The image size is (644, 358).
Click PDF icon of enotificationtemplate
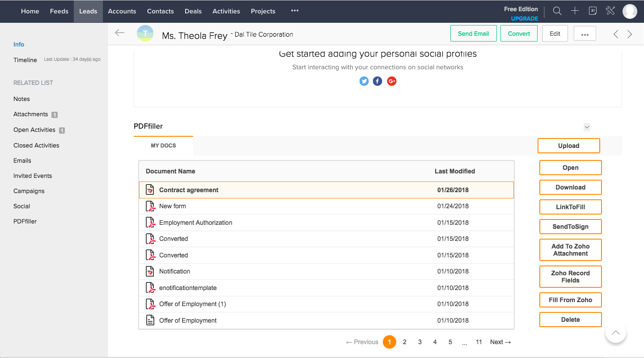pos(150,288)
